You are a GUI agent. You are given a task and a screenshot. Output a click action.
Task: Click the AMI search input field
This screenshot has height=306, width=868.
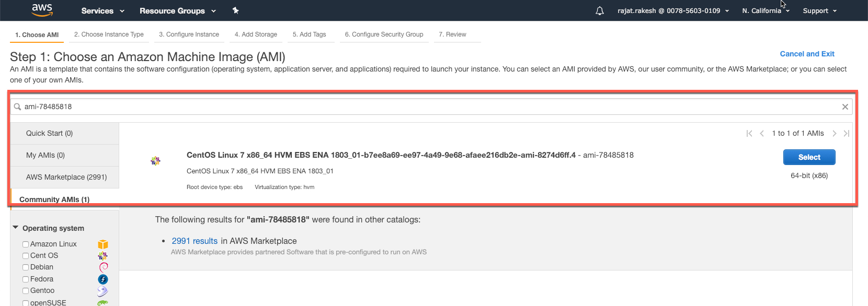(x=431, y=107)
